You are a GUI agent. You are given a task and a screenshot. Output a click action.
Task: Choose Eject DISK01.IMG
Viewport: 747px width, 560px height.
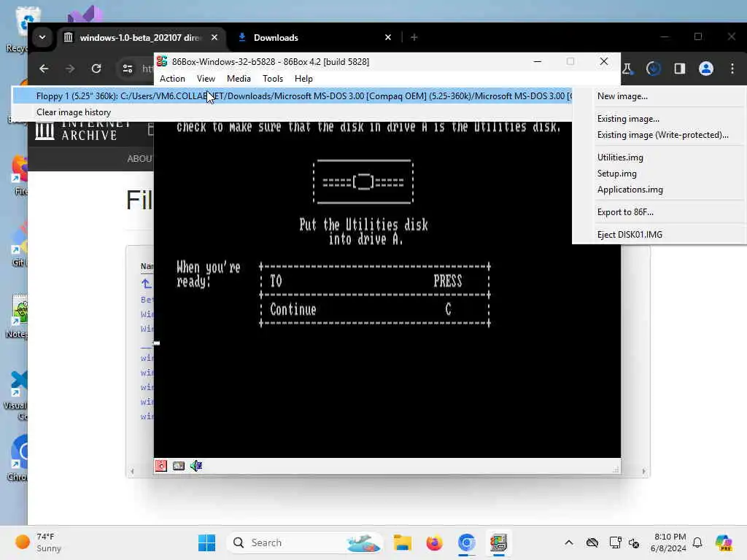pyautogui.click(x=659, y=234)
